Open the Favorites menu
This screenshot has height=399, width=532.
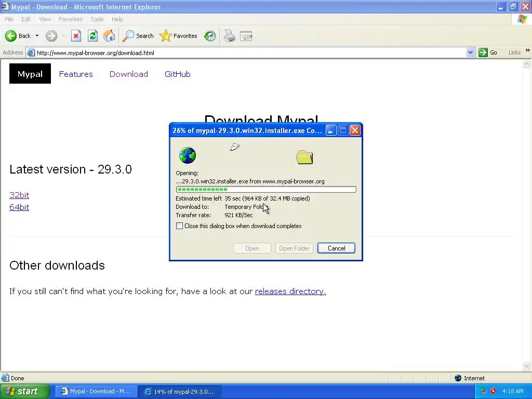tap(70, 19)
